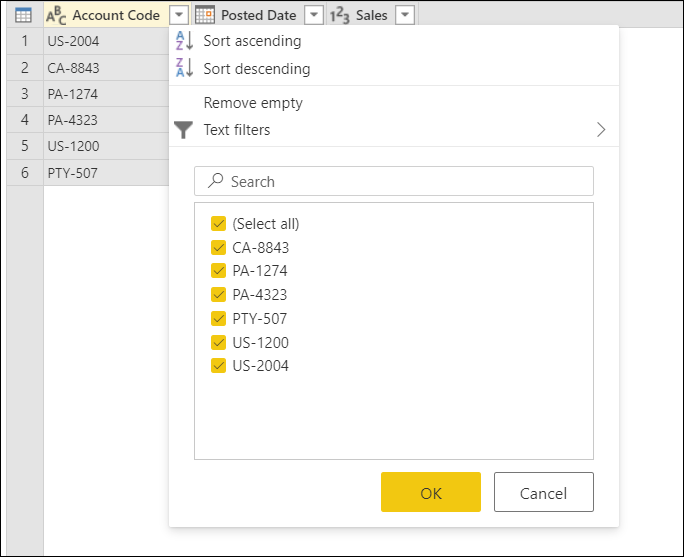Viewport: 684px width, 557px height.
Task: Select the US-2004 cell in row 1
Action: 106,41
